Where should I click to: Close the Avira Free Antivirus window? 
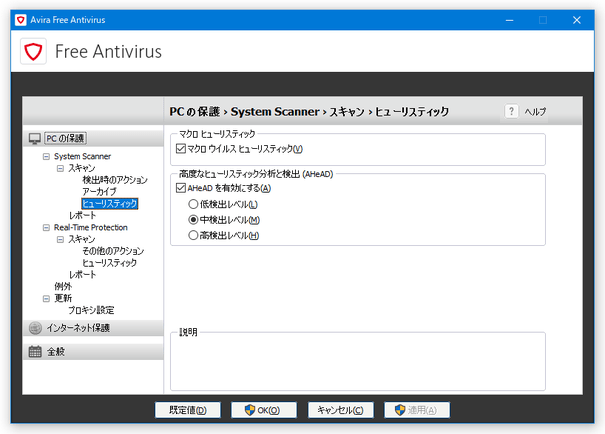tap(576, 20)
